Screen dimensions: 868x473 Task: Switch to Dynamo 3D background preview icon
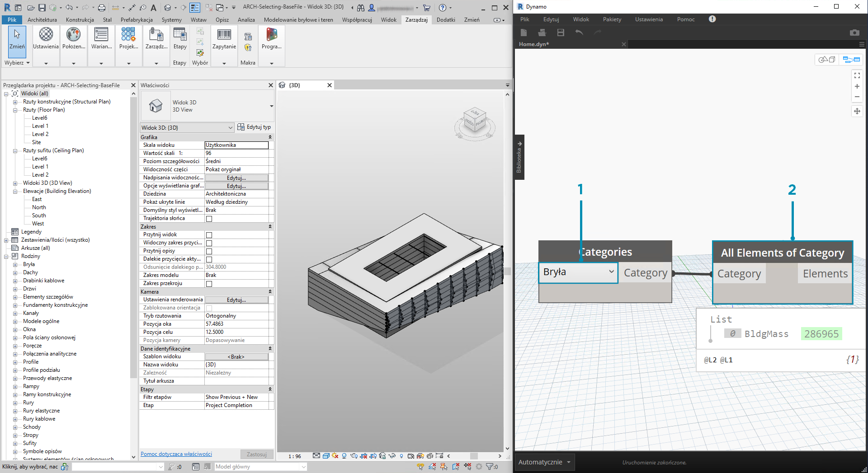pos(827,60)
